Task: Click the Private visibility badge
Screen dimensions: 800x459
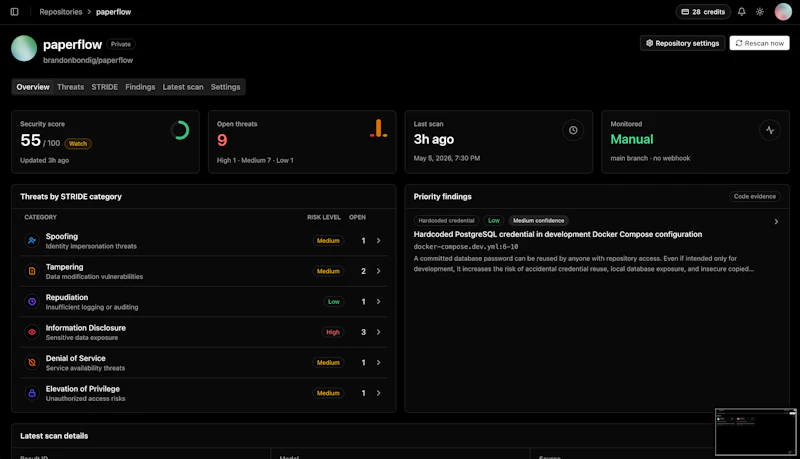Action: [x=121, y=44]
